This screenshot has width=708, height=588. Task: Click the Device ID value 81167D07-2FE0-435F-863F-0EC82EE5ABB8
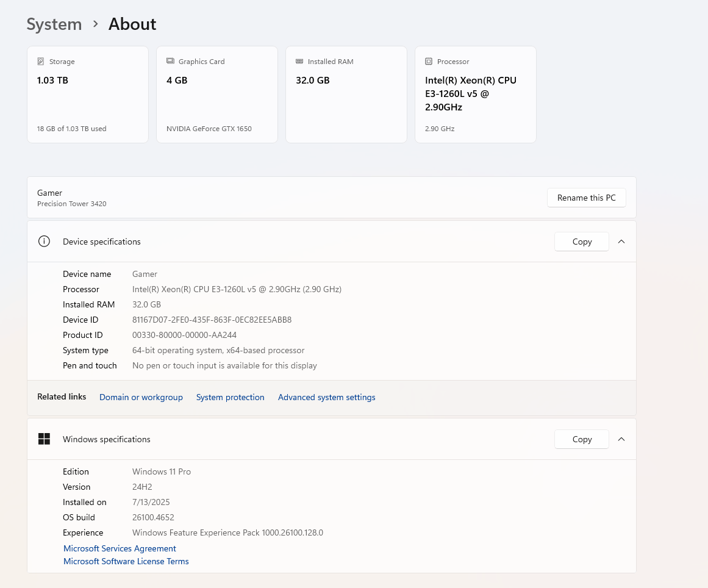click(212, 320)
